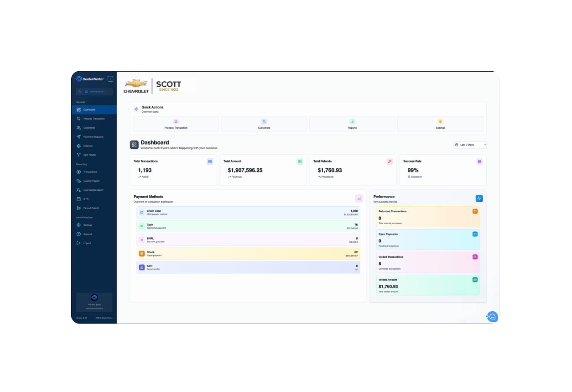
Task: Open the Dashboard sidebar item
Action: [94, 110]
